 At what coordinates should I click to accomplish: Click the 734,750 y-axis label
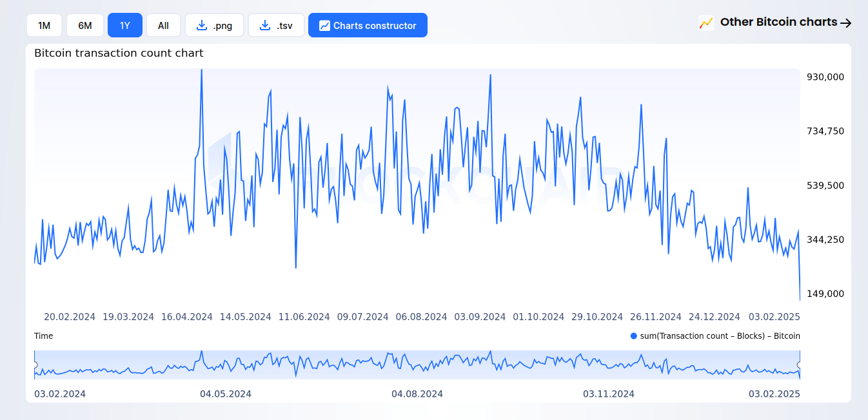point(825,131)
